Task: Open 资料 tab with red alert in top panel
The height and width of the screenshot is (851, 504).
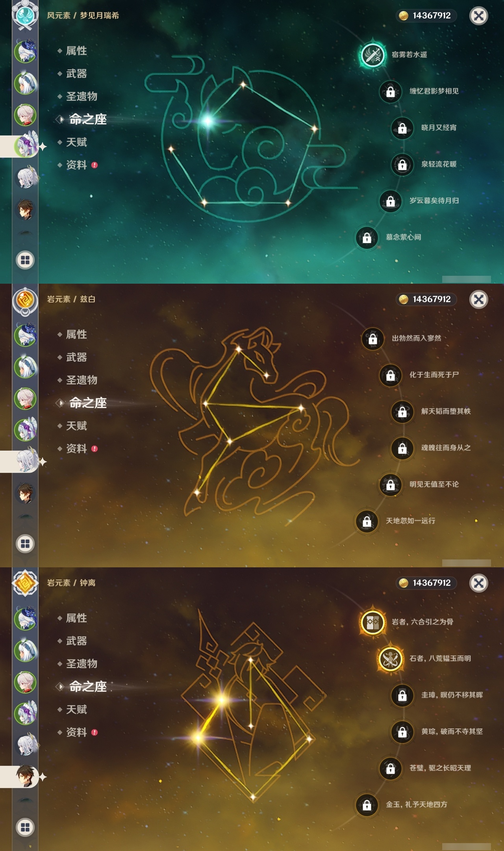Action: point(77,165)
